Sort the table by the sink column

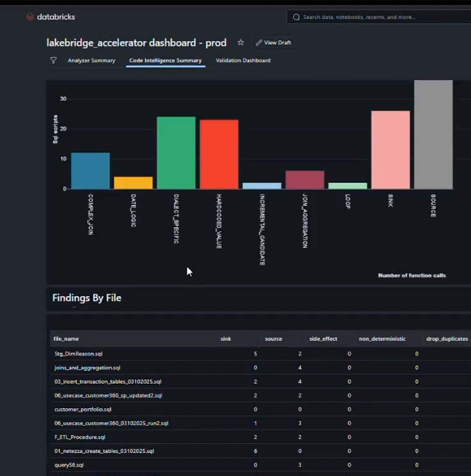coord(225,339)
